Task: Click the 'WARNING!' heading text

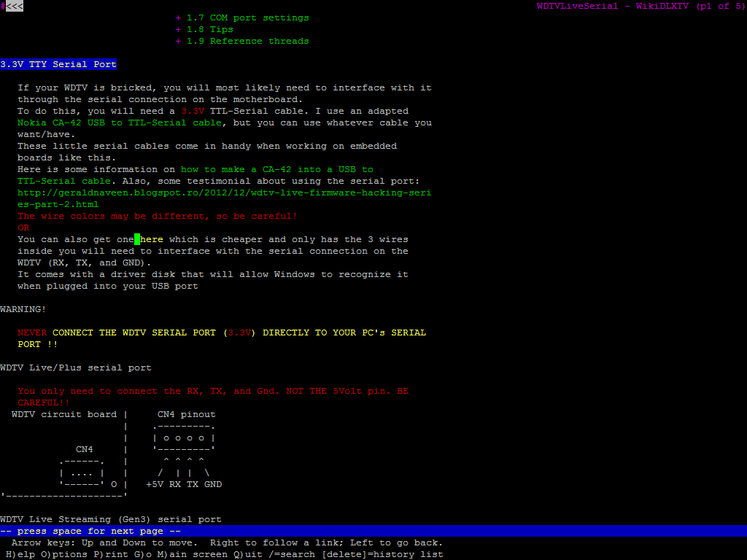Action: click(23, 309)
